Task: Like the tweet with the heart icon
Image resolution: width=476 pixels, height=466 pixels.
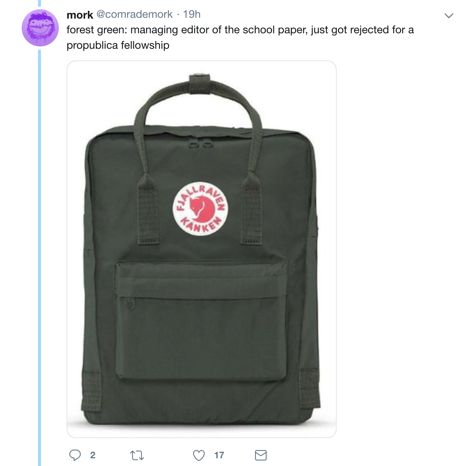Action: [199, 455]
